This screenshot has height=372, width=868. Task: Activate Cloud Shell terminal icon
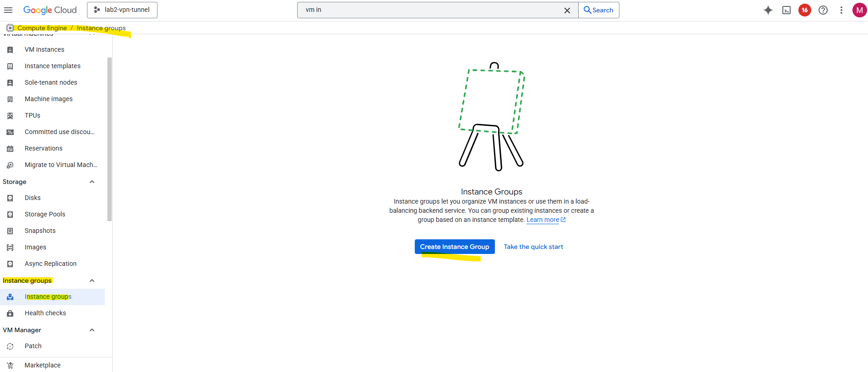point(787,10)
